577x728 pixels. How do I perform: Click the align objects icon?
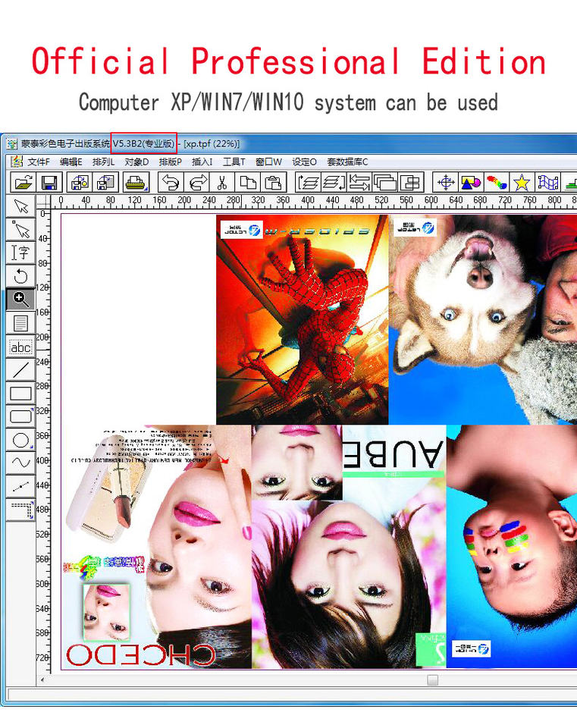click(x=410, y=183)
